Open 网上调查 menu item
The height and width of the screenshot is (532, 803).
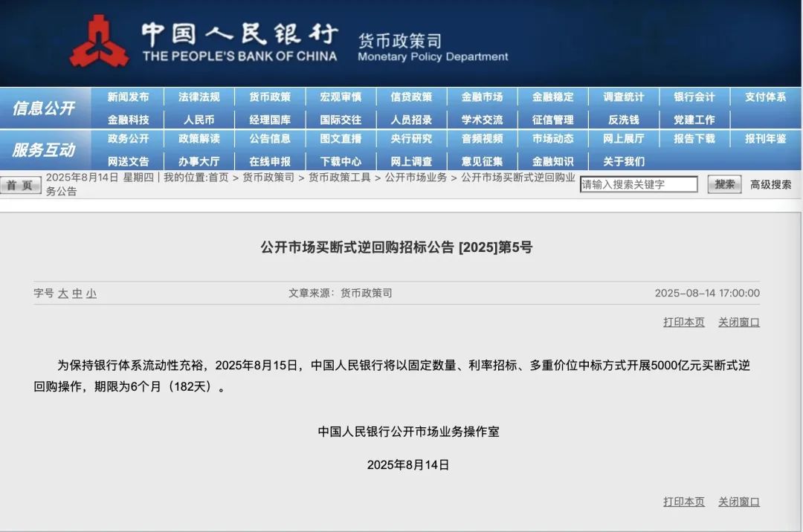click(411, 162)
